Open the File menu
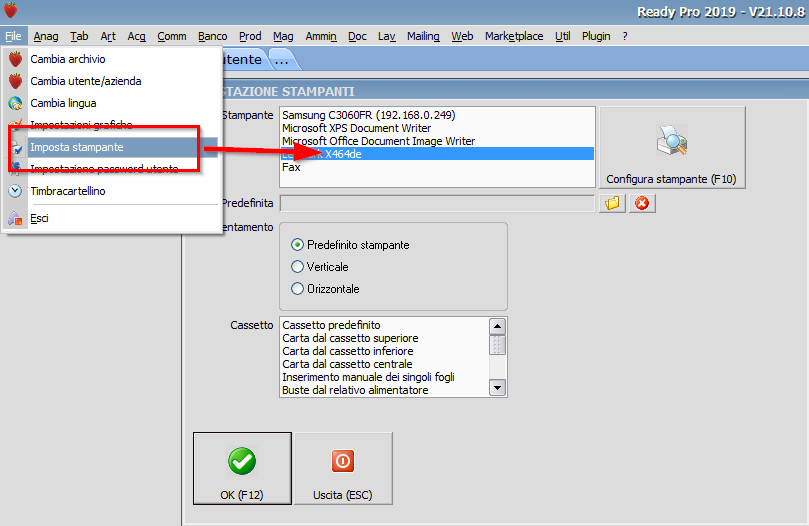This screenshot has width=809, height=526. [13, 36]
